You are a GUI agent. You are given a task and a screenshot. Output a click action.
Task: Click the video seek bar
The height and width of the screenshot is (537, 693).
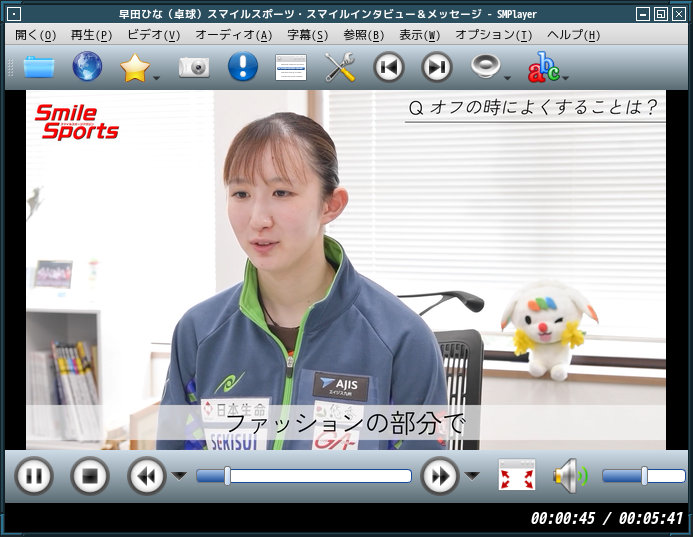(304, 476)
